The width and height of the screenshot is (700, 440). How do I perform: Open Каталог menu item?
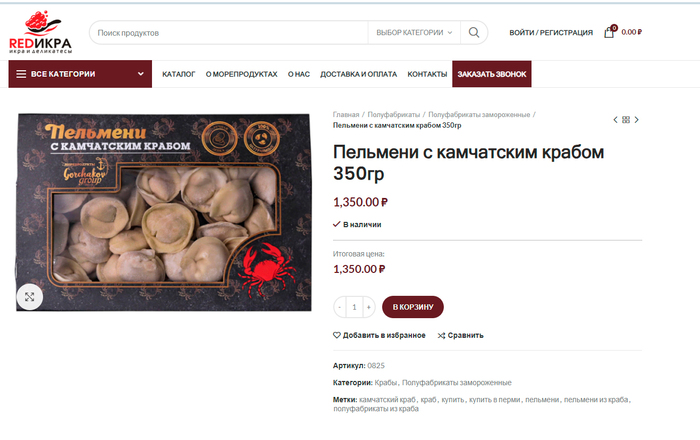pos(179,74)
